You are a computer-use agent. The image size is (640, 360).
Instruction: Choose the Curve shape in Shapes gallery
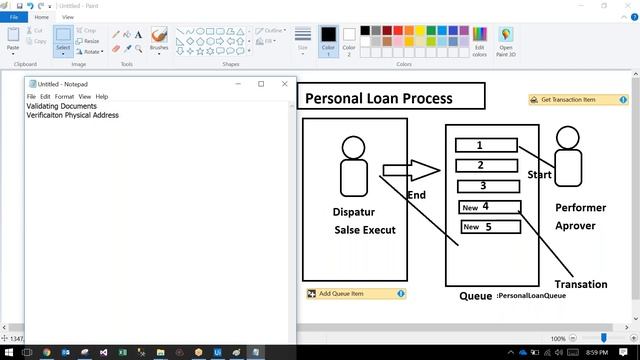point(190,31)
